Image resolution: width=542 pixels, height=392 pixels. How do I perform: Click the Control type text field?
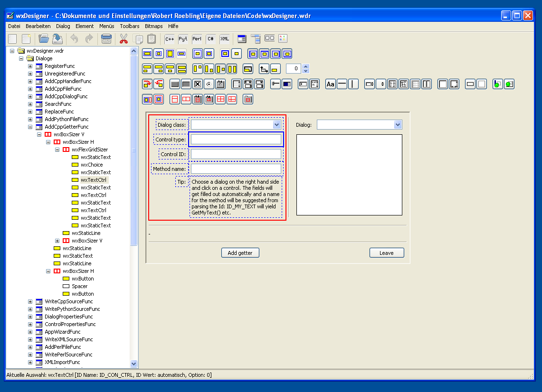236,140
